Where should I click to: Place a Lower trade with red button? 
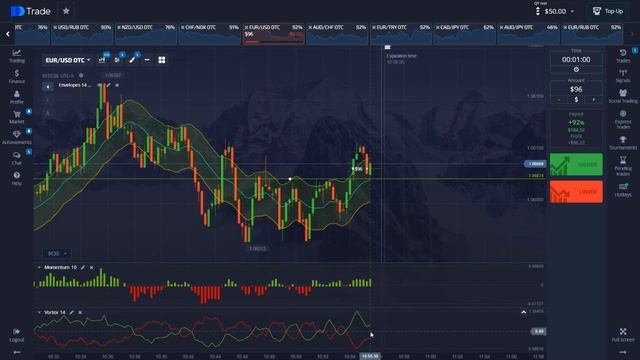[x=576, y=192]
